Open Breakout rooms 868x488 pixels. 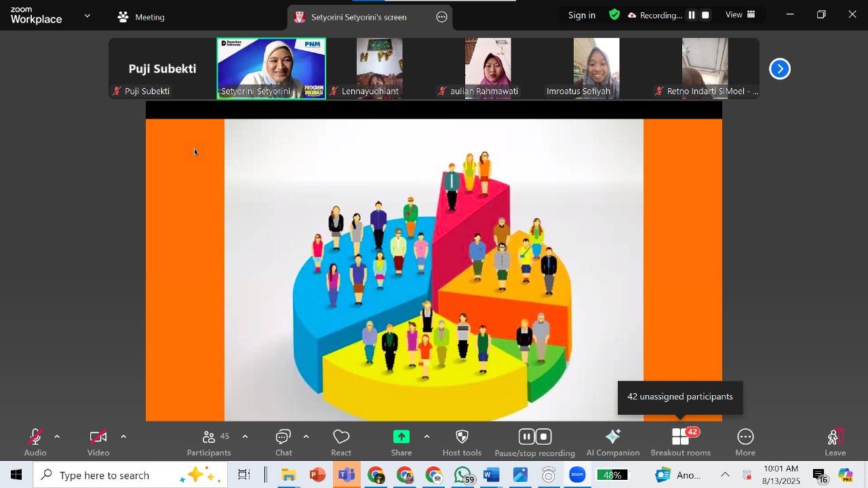coord(680,442)
